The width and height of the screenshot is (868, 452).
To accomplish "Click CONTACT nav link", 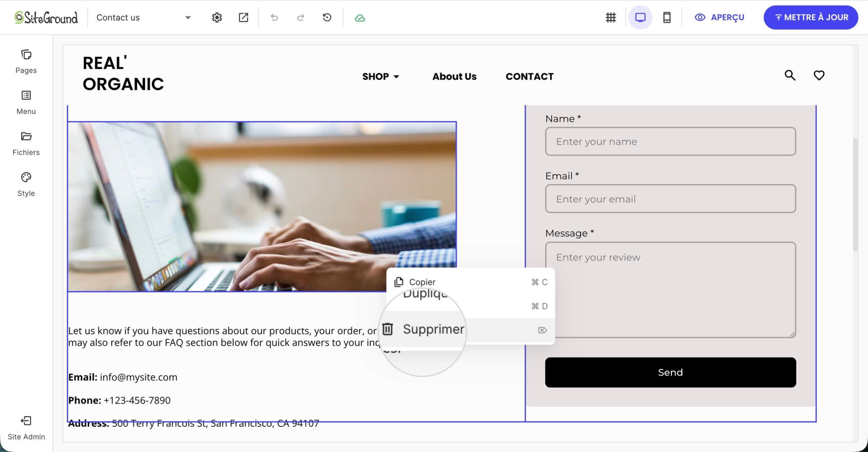I will [529, 76].
